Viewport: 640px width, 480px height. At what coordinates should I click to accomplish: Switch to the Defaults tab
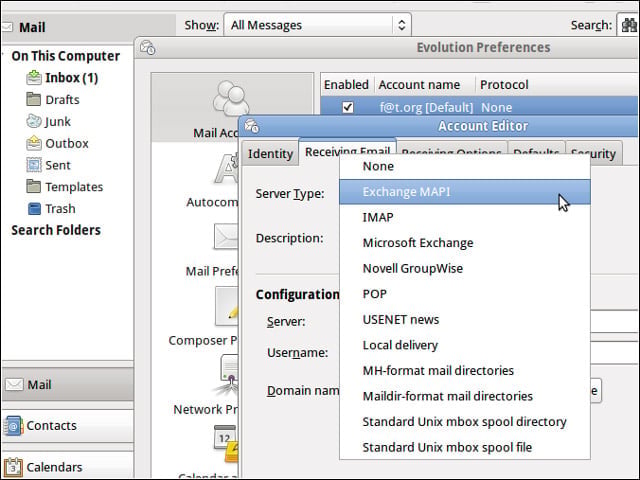[x=536, y=149]
